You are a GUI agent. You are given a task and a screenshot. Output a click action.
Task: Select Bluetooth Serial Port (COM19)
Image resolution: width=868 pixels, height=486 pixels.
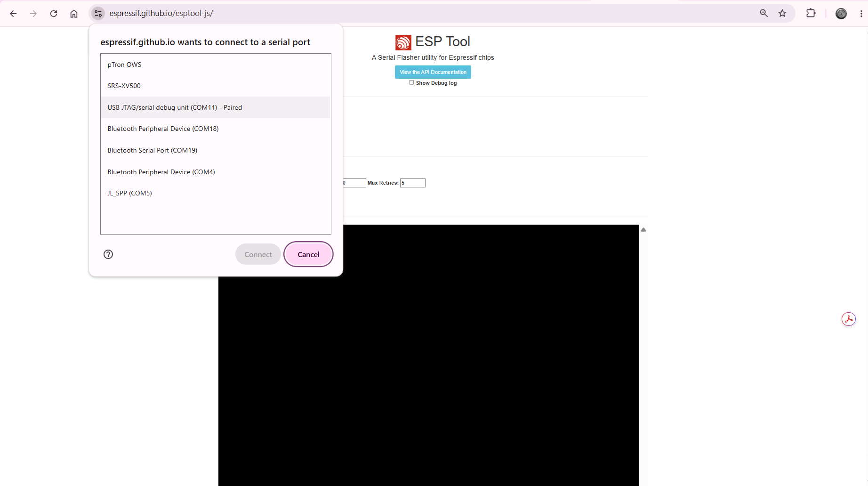click(x=216, y=150)
